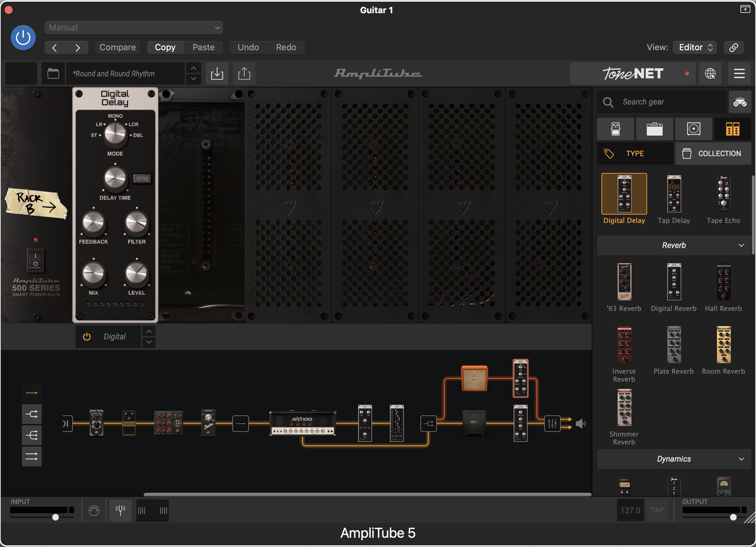Select the amplifiers gear tab
The height and width of the screenshot is (547, 756).
point(654,129)
